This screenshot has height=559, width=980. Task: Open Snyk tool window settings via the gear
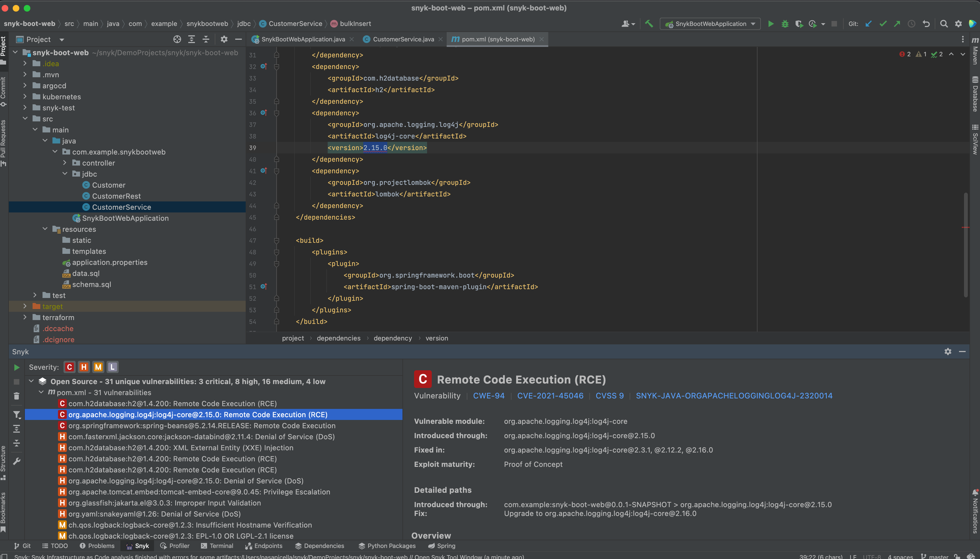(x=948, y=352)
